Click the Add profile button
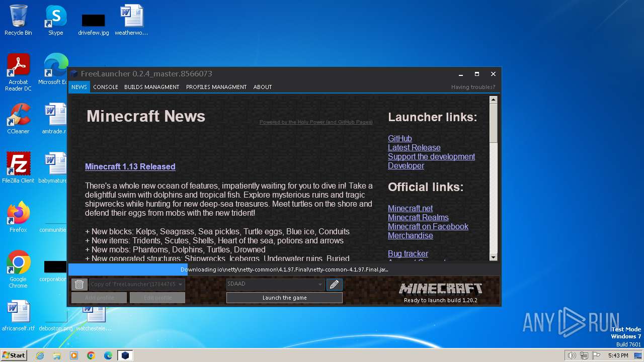The height and width of the screenshot is (362, 644). tap(100, 298)
